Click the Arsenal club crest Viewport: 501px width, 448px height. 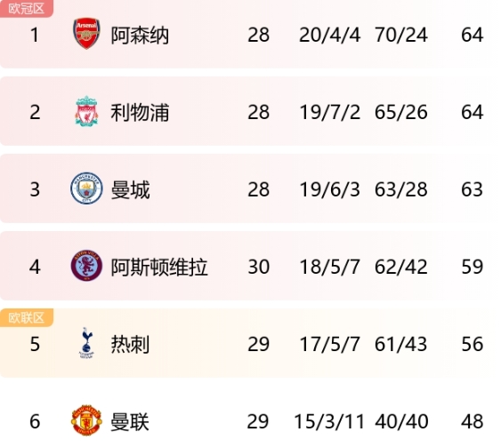(86, 34)
